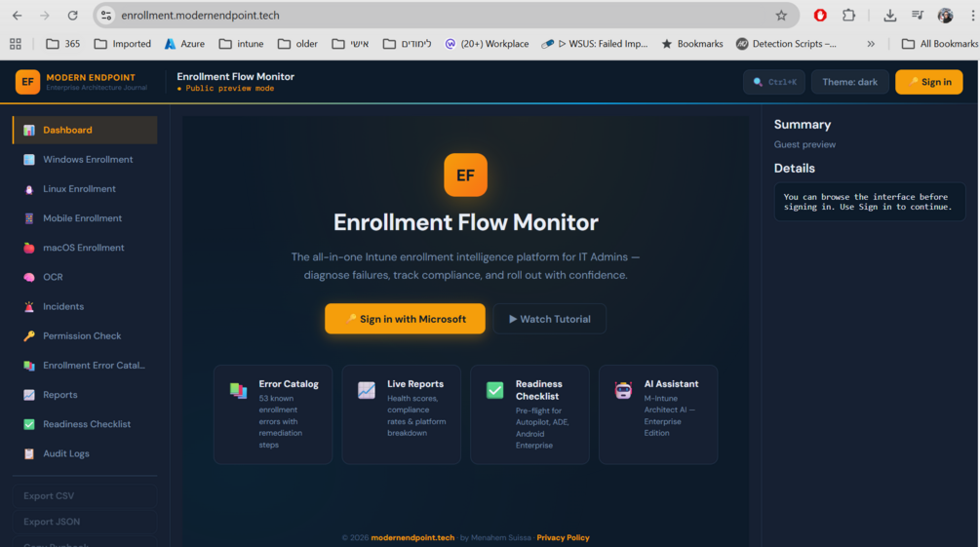The height and width of the screenshot is (547, 980).
Task: Bookmark this page with star icon
Action: click(x=781, y=16)
